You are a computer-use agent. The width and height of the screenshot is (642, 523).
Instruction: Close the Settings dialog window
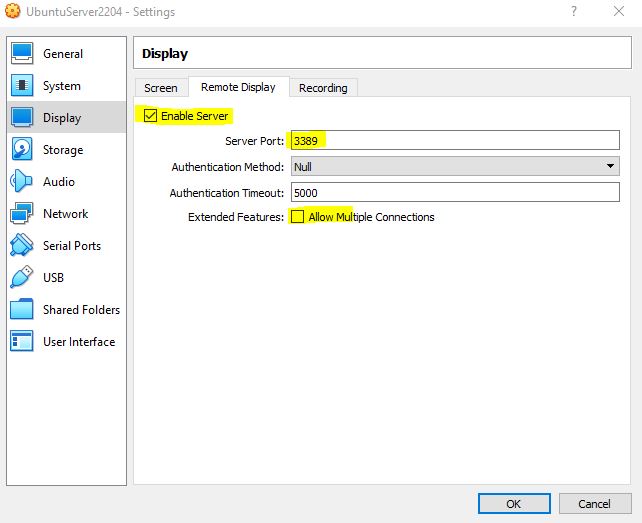point(619,11)
